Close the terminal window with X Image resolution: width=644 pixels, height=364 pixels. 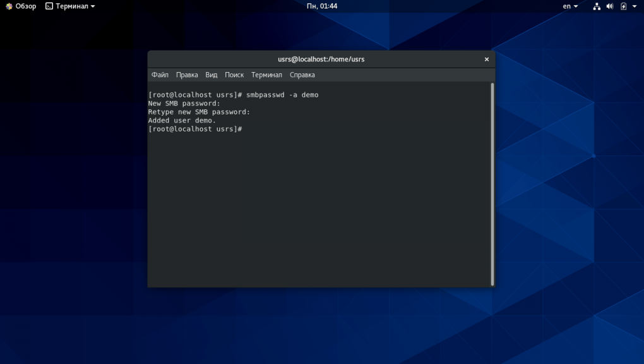486,59
